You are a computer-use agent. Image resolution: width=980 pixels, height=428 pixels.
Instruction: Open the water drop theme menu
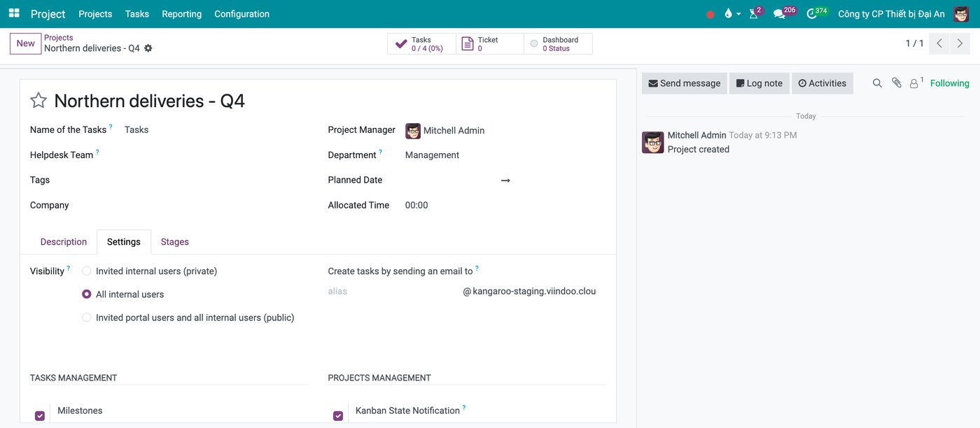click(x=732, y=14)
